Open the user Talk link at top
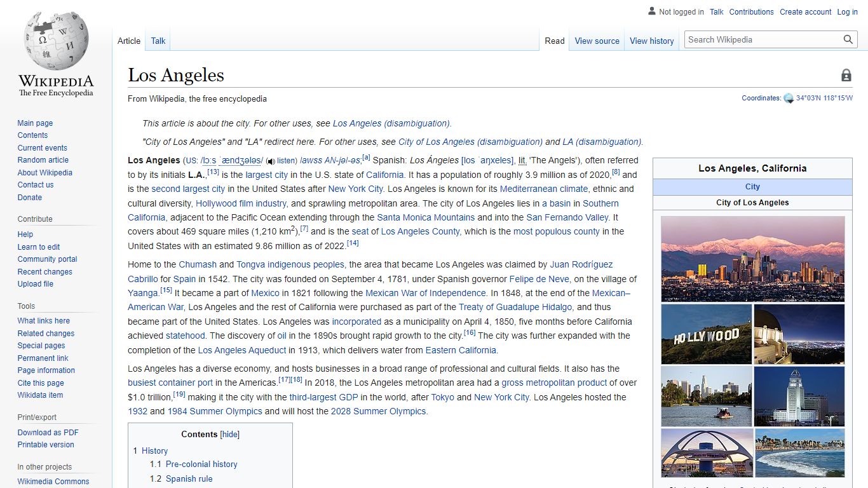The image size is (868, 488). pos(717,12)
